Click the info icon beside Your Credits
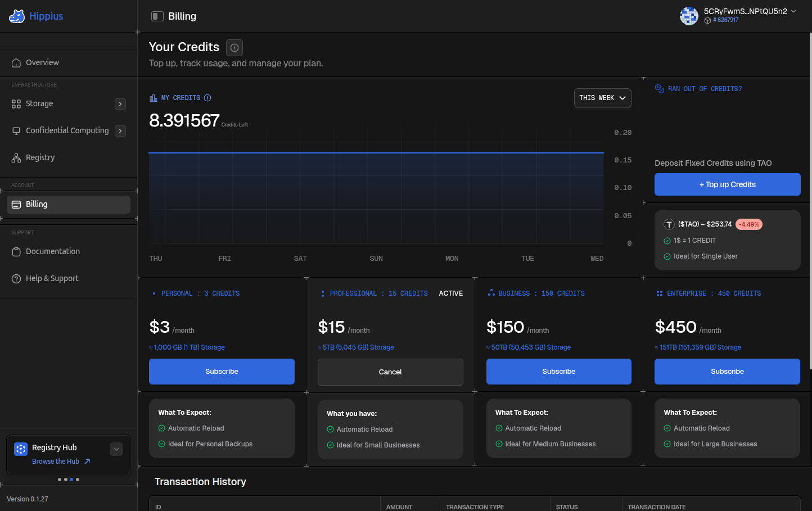812x511 pixels. [234, 48]
